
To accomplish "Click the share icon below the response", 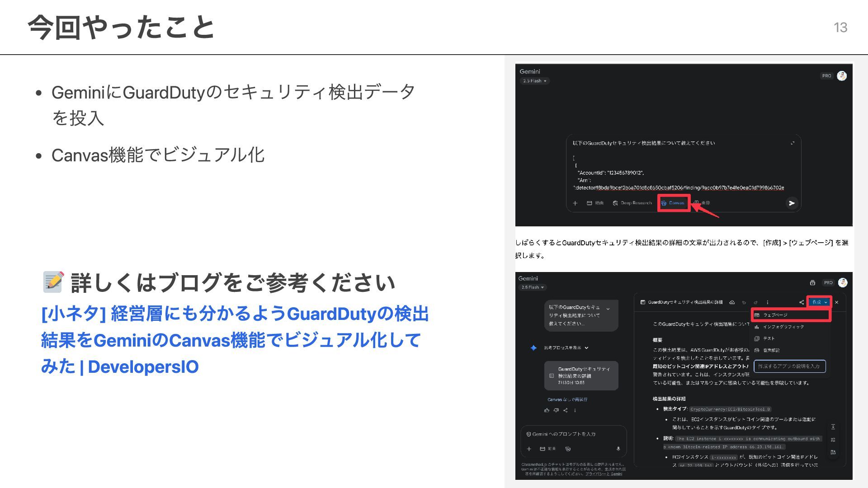I will click(x=566, y=410).
